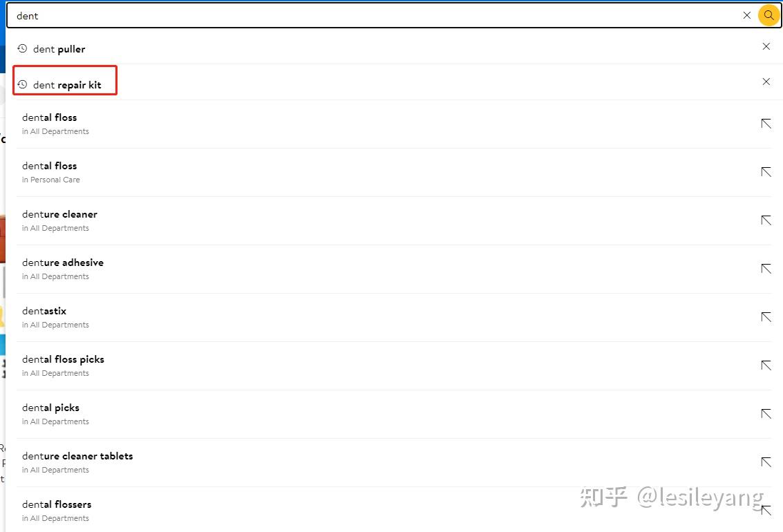This screenshot has height=532, width=783.
Task: Click autofill arrow for dental floss picks
Action: point(766,365)
